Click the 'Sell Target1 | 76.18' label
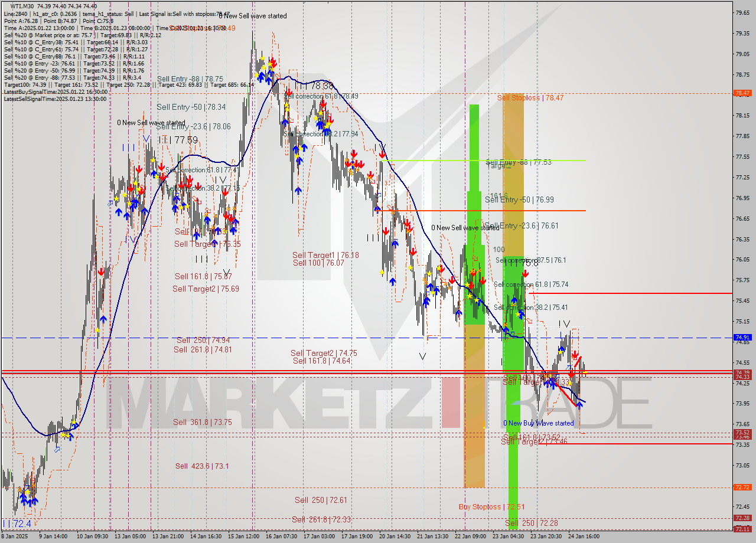756x543 pixels. [x=325, y=255]
